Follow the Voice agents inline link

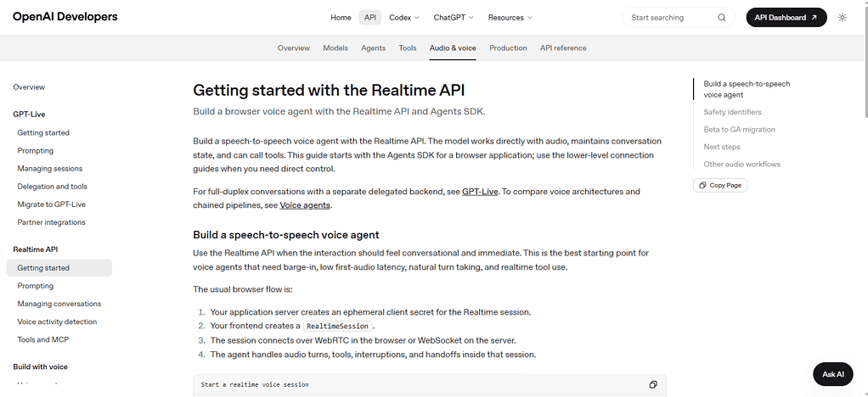coord(304,205)
